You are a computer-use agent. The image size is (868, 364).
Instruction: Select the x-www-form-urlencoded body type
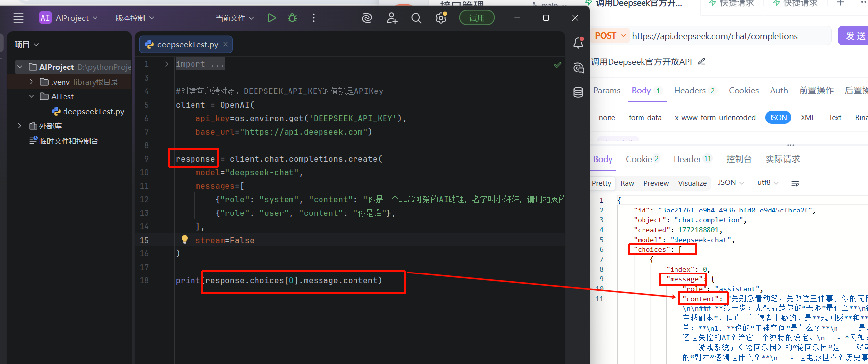click(x=715, y=118)
